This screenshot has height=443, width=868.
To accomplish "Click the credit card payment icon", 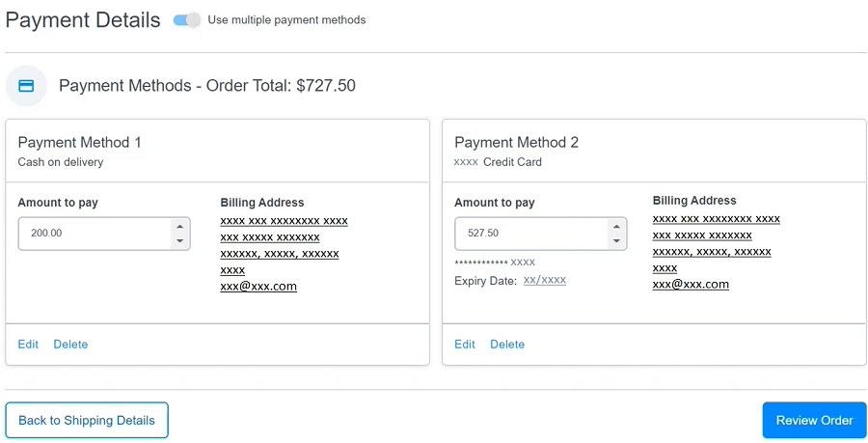I will coord(27,86).
